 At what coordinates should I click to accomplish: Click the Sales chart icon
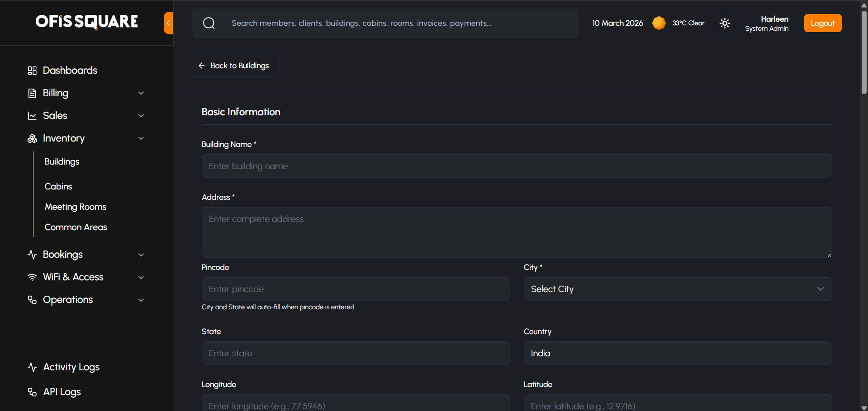pos(32,116)
